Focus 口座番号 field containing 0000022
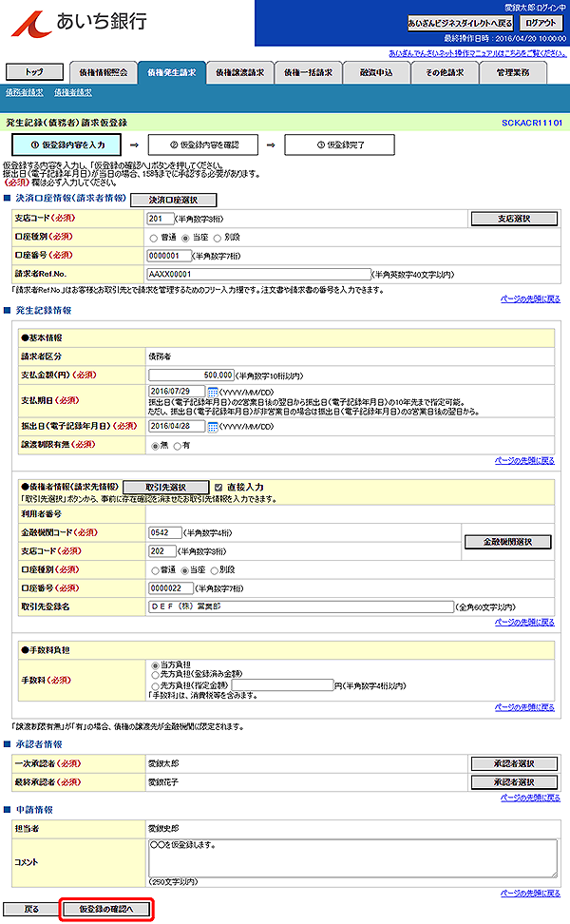The image size is (570, 924). click(x=171, y=588)
